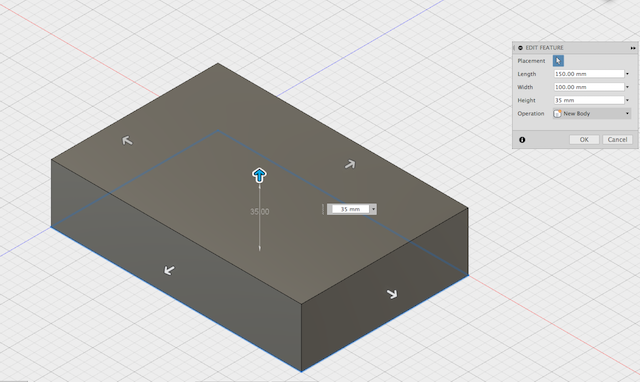Click the Placement label
This screenshot has width=640, height=382.
point(531,61)
